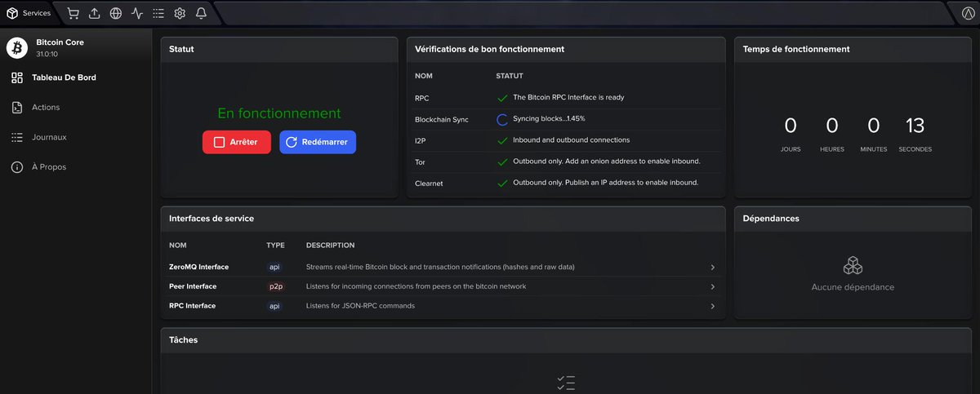Open Journaux in the sidebar

coord(49,137)
